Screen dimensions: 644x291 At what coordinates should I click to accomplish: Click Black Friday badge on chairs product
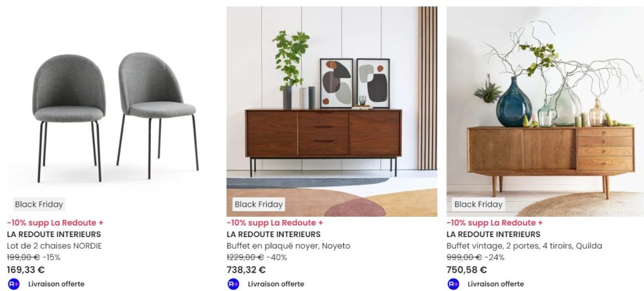39,204
